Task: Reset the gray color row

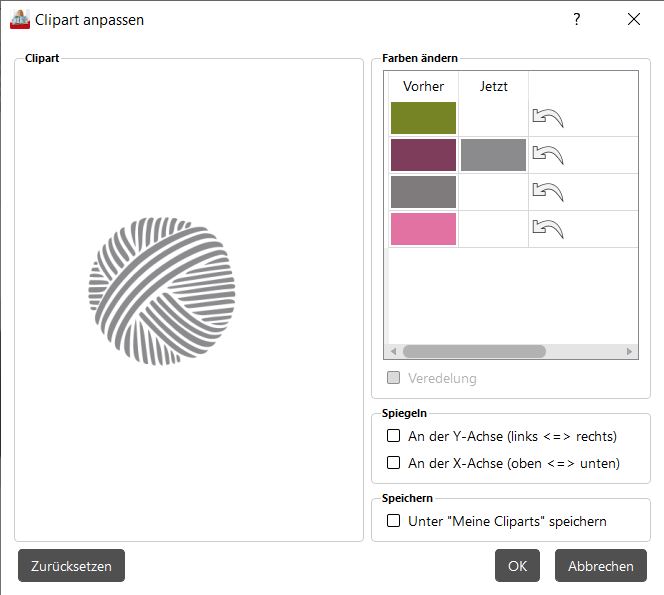Action: tap(547, 192)
